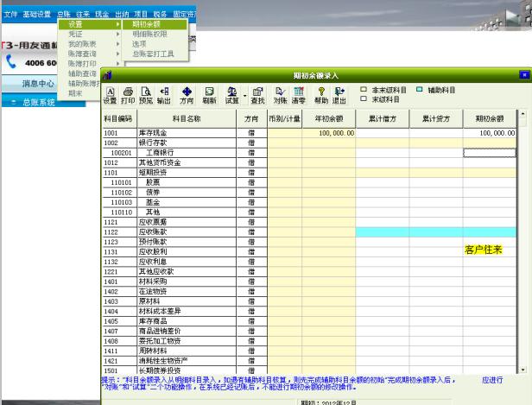Run 试算 trial balance scale icon
The width and height of the screenshot is (532, 405).
(232, 95)
